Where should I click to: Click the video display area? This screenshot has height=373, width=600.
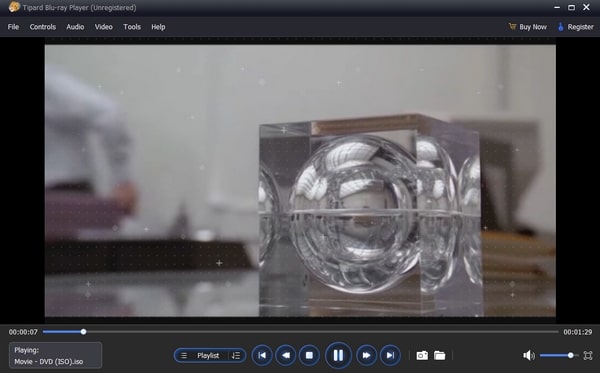(300, 181)
